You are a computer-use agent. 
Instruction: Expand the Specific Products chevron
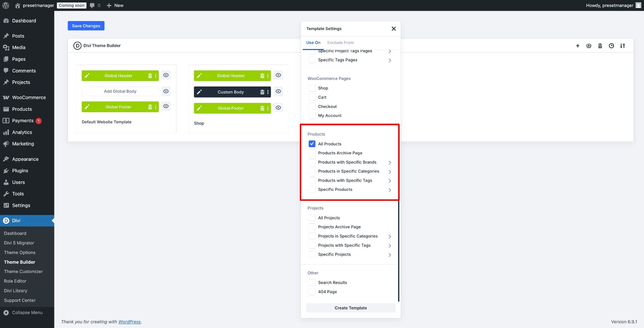point(390,190)
